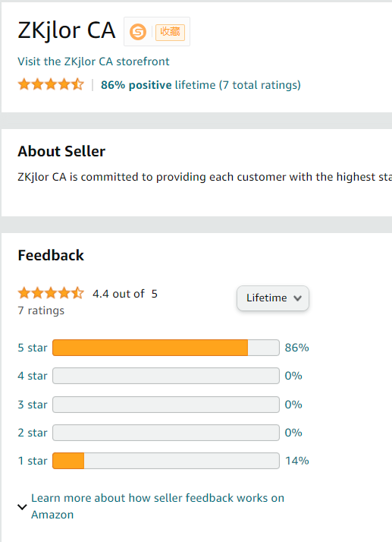Filter feedback by 5 star label
This screenshot has width=392, height=542.
[33, 348]
